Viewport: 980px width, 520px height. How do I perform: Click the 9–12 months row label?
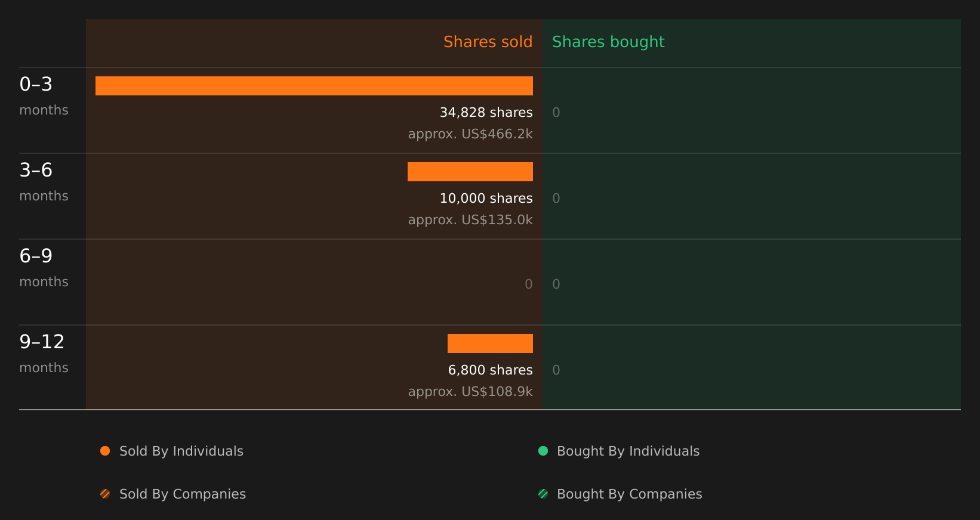pyautogui.click(x=44, y=354)
